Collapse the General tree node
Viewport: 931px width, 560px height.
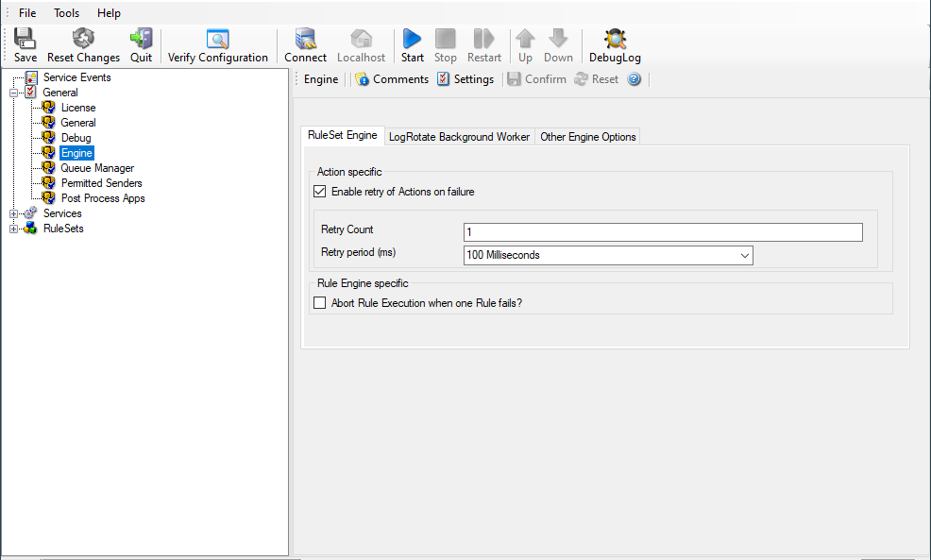14,93
